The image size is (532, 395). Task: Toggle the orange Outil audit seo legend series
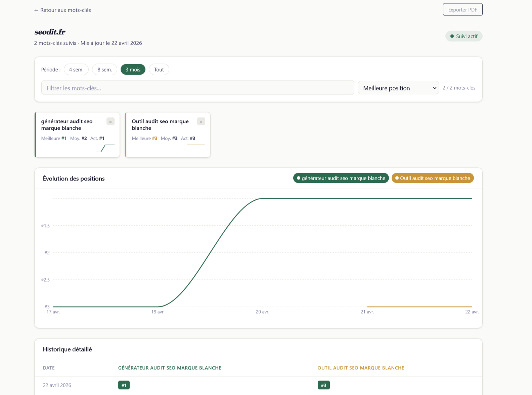[x=433, y=178]
